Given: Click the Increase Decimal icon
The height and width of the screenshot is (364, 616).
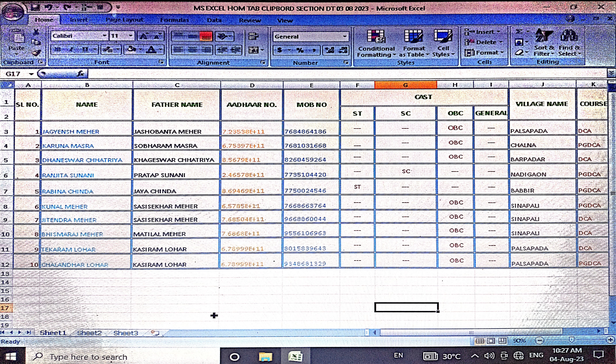Looking at the screenshot, I should tap(330, 50).
